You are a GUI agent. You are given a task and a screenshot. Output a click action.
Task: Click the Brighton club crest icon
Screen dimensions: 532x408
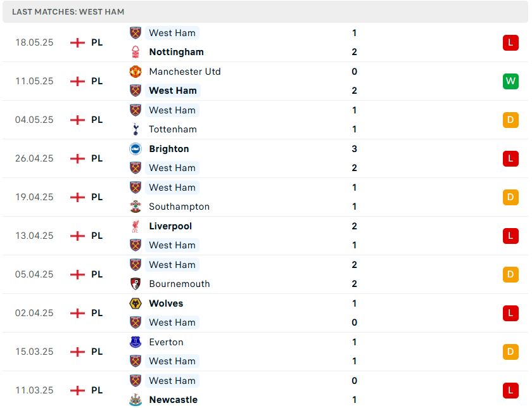pyautogui.click(x=136, y=149)
